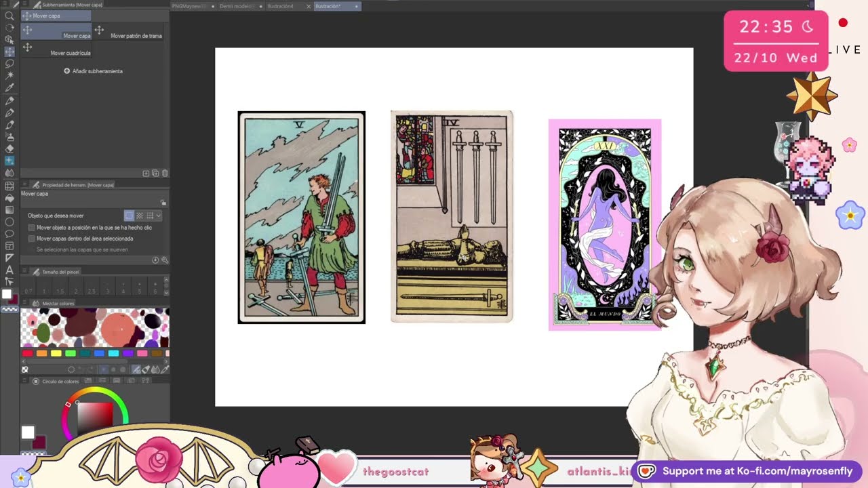Enable 'Mover objeto a posición' checkbox
868x488 pixels.
[32, 228]
